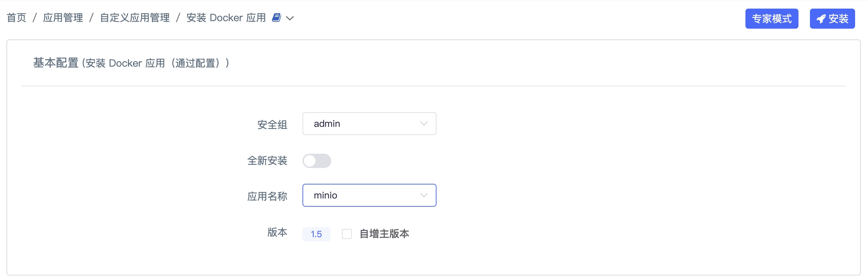Click the 安装 install button text

pyautogui.click(x=838, y=19)
